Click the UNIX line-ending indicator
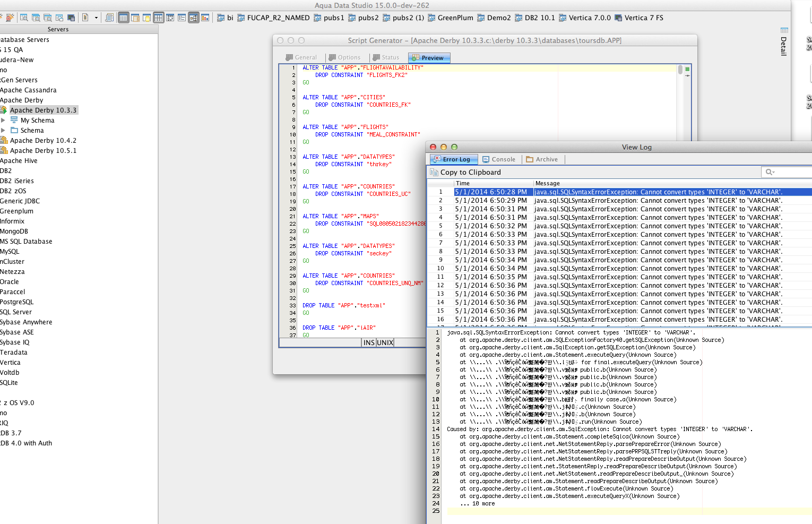The height and width of the screenshot is (524, 812). [385, 343]
